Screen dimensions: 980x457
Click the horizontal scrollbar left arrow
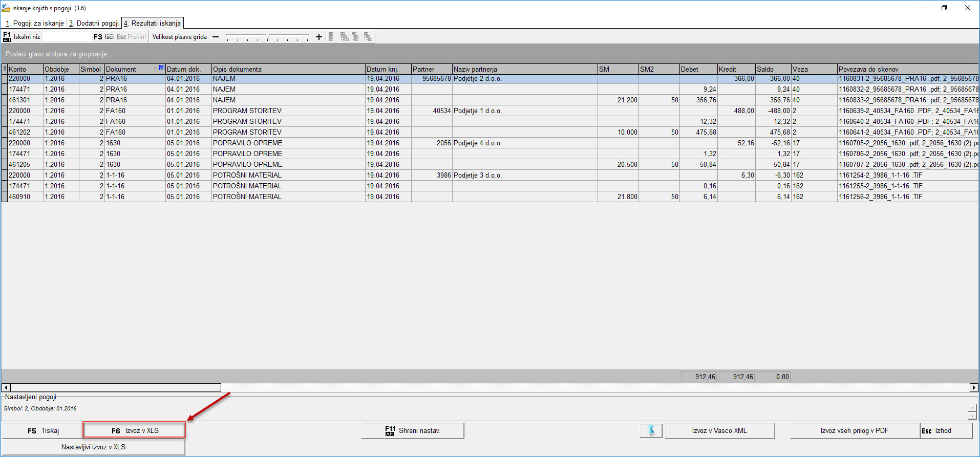pyautogui.click(x=6, y=388)
